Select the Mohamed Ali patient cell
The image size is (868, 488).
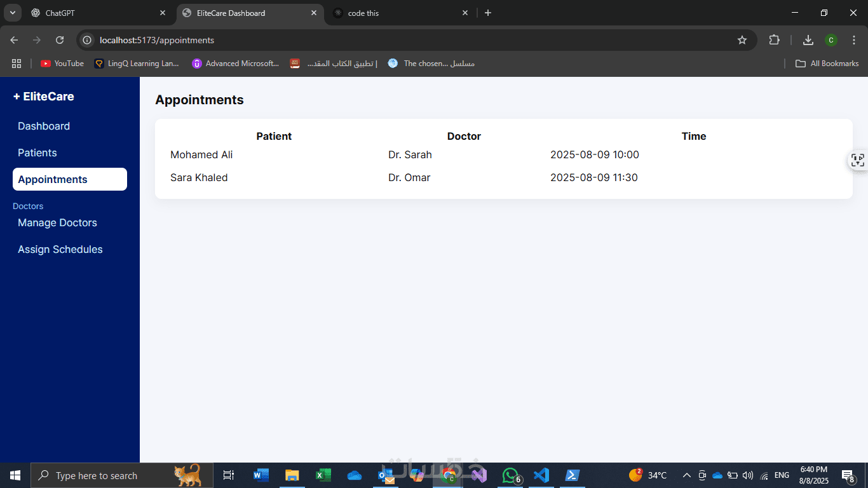(201, 154)
